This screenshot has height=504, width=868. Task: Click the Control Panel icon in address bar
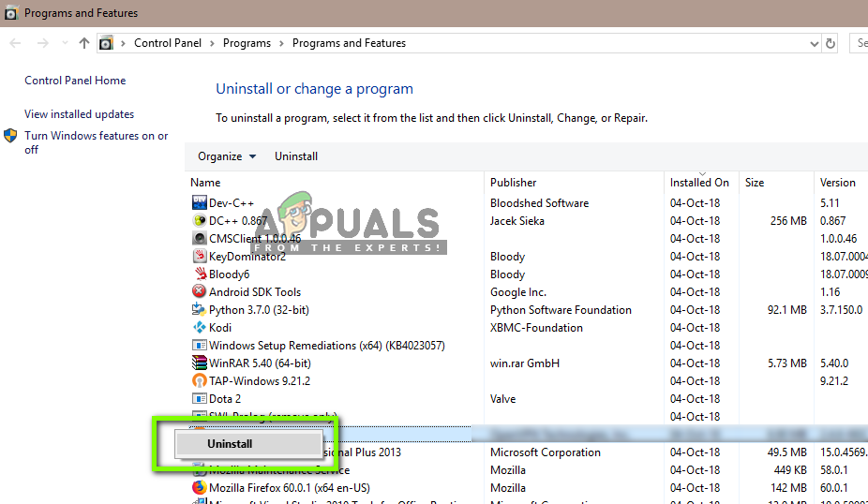click(x=106, y=43)
